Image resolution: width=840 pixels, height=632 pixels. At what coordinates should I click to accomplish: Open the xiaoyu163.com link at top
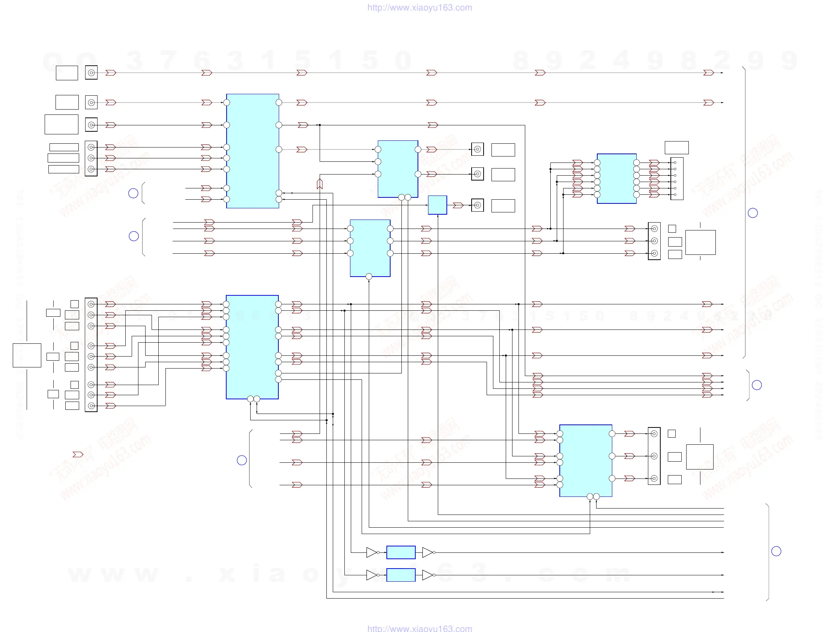[x=419, y=8]
